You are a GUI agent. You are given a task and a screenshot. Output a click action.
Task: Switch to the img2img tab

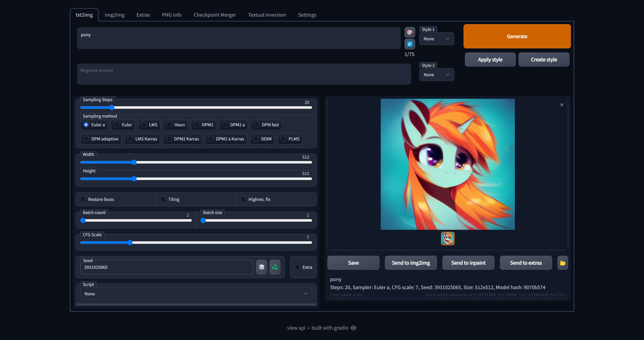[115, 15]
